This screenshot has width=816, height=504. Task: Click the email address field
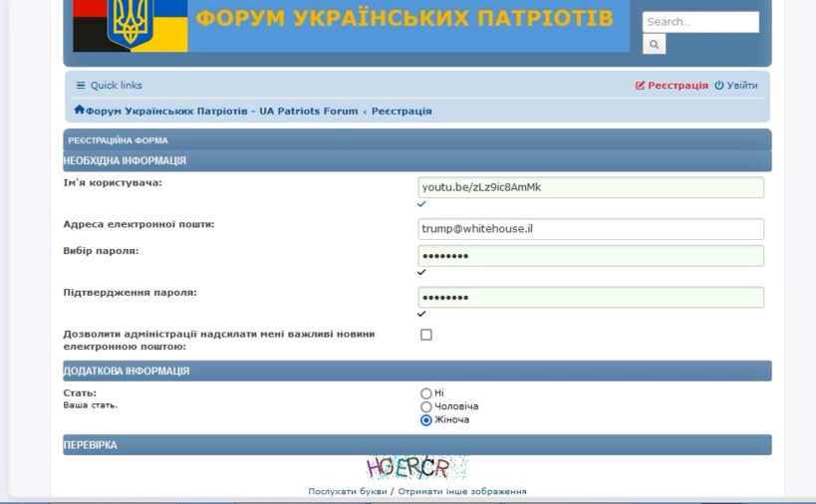tap(591, 229)
